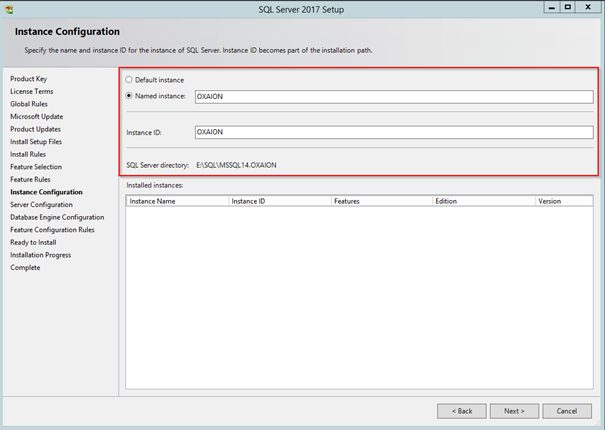
Task: Sort by Instance ID column header
Action: (x=280, y=201)
